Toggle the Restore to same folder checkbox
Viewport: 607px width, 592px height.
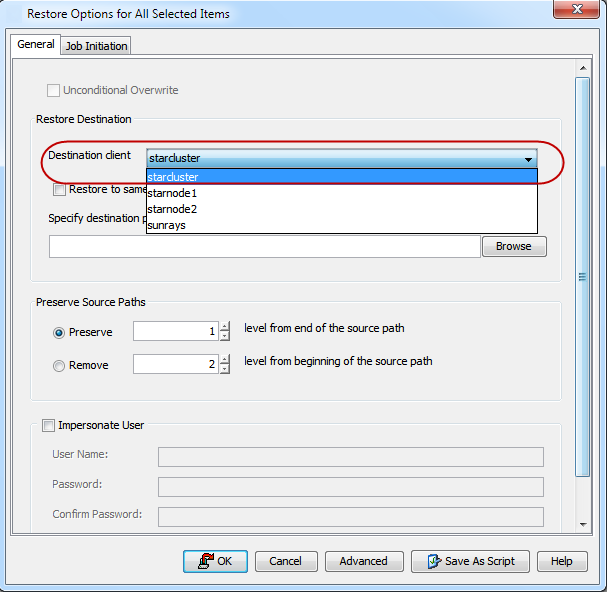(x=60, y=189)
